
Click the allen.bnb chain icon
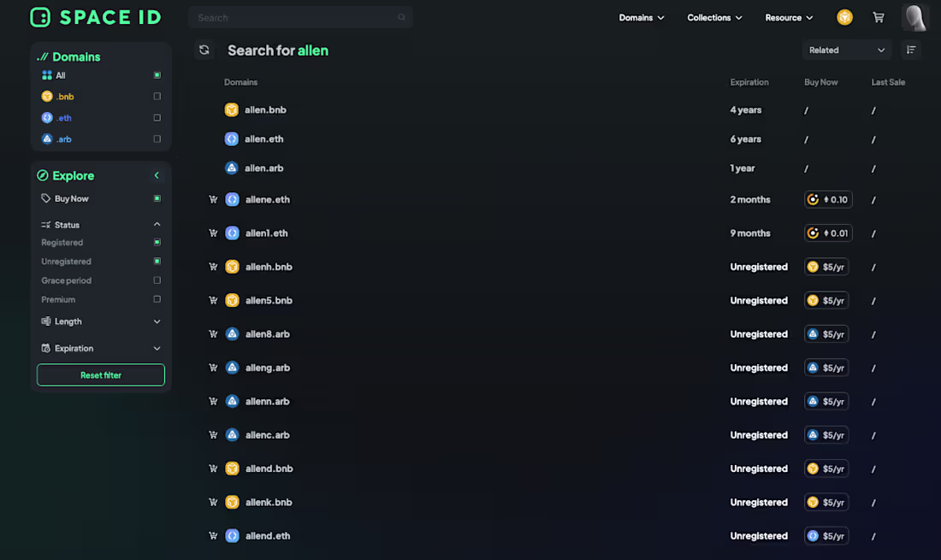[232, 109]
